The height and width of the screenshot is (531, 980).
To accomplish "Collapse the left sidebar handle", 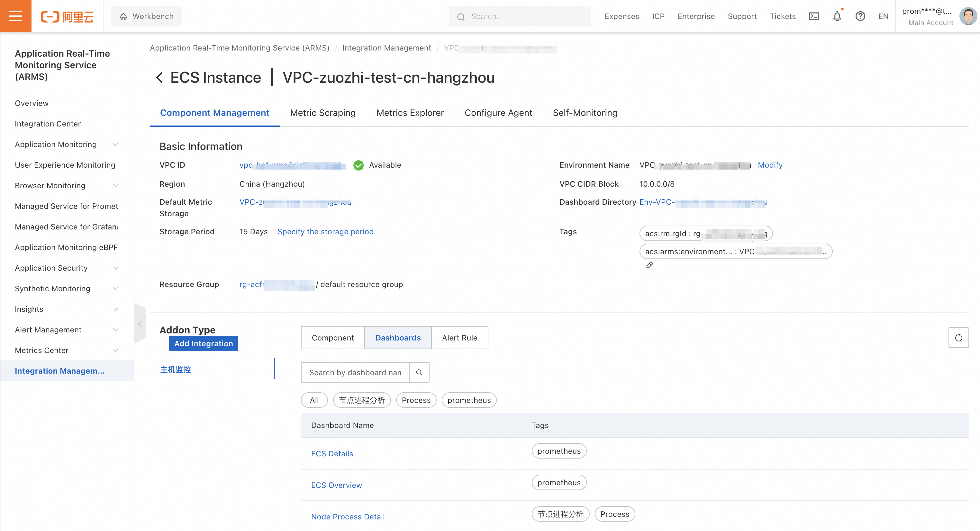I will [140, 324].
